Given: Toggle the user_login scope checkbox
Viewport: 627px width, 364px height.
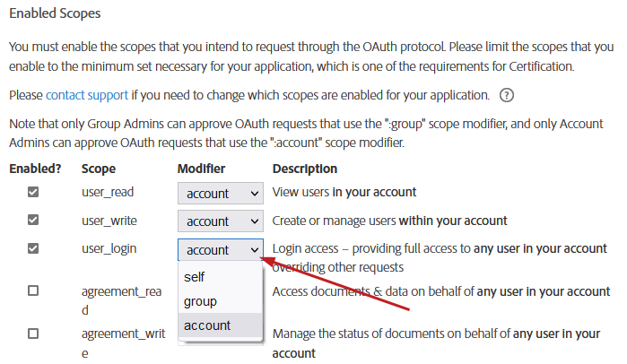Looking at the screenshot, I should [33, 248].
